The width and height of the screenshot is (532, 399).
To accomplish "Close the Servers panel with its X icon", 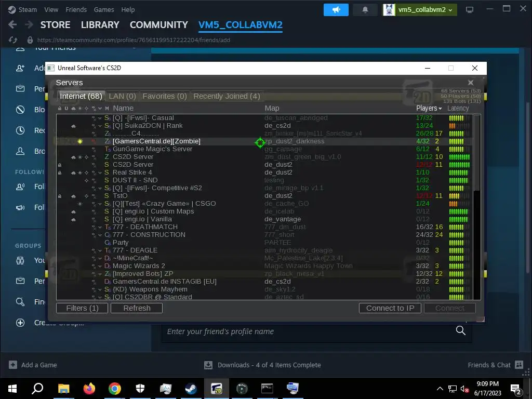I will click(x=471, y=83).
